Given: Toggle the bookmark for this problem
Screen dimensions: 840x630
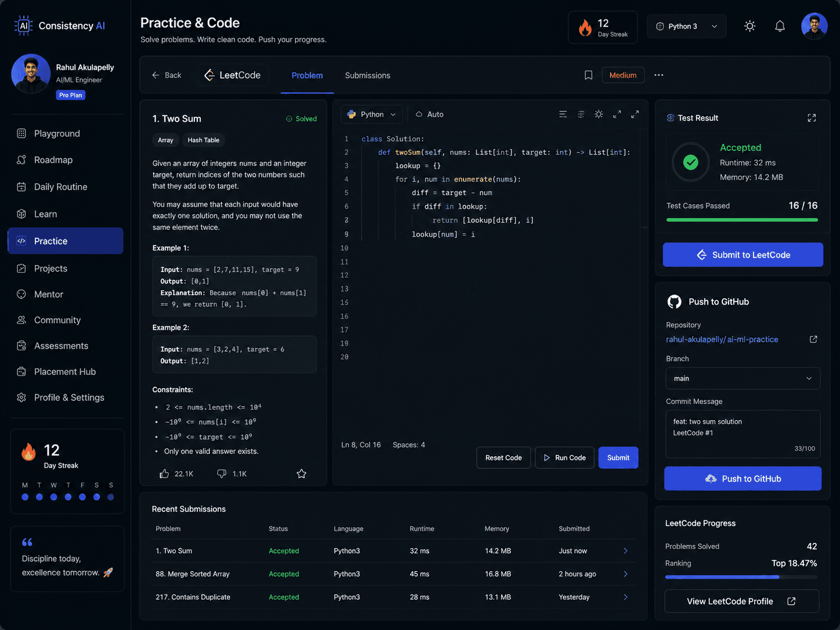Looking at the screenshot, I should (x=588, y=75).
